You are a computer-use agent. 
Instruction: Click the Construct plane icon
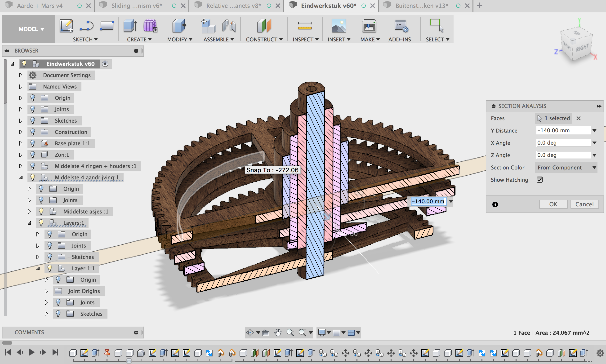pyautogui.click(x=264, y=26)
